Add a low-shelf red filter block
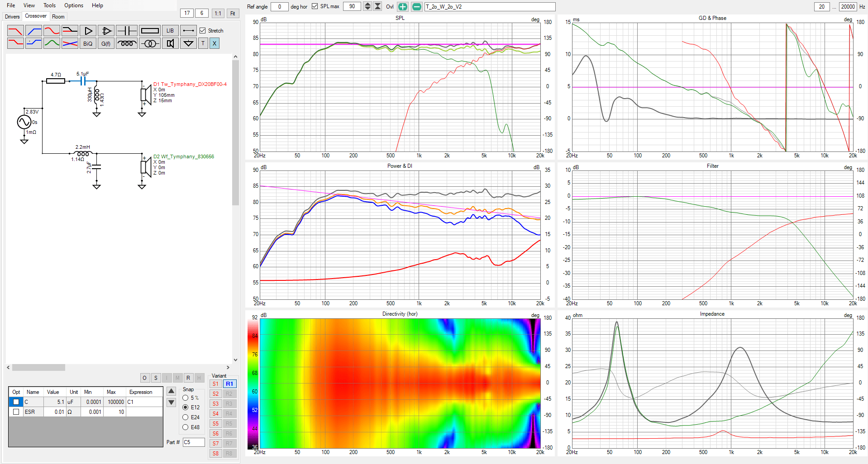The image size is (868, 464). pos(15,43)
